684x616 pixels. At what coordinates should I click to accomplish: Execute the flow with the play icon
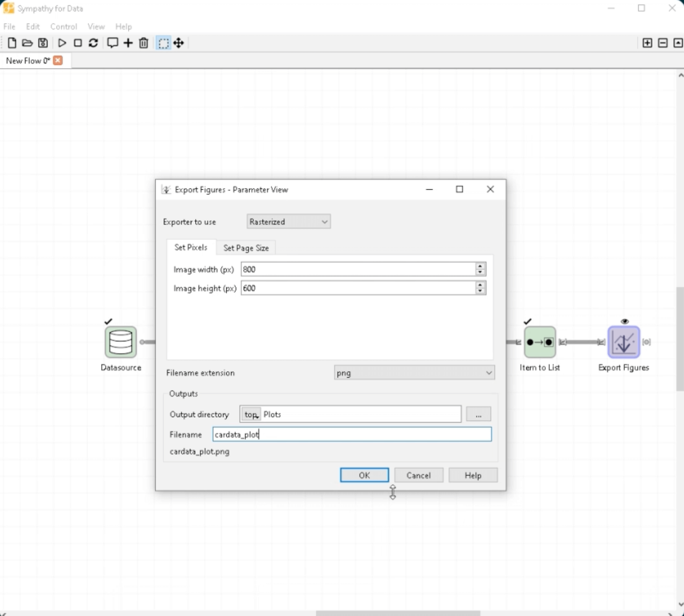pos(62,43)
